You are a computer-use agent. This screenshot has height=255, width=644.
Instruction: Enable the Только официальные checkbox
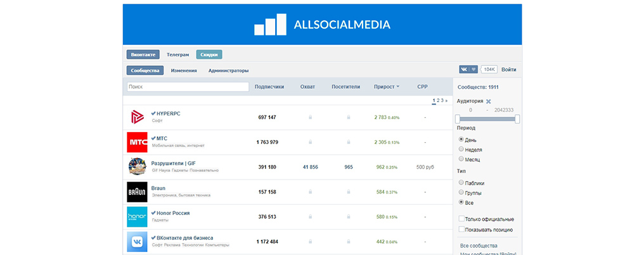(461, 219)
